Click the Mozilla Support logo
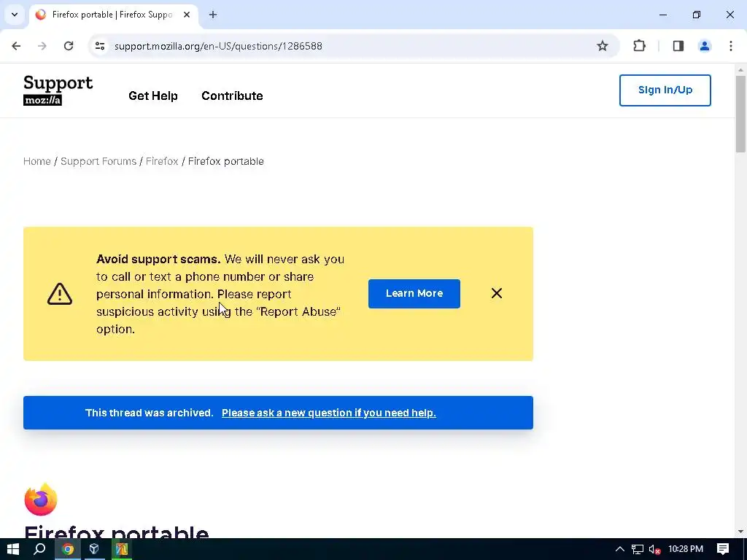The image size is (747, 560). (x=58, y=90)
